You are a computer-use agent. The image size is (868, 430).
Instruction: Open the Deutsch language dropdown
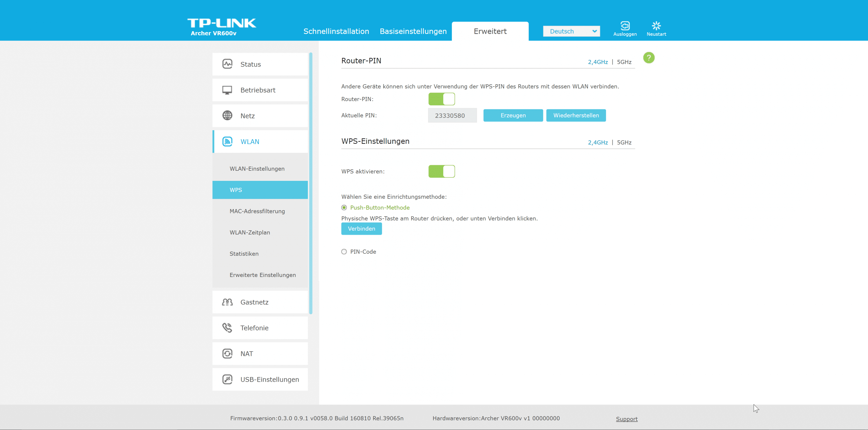571,31
